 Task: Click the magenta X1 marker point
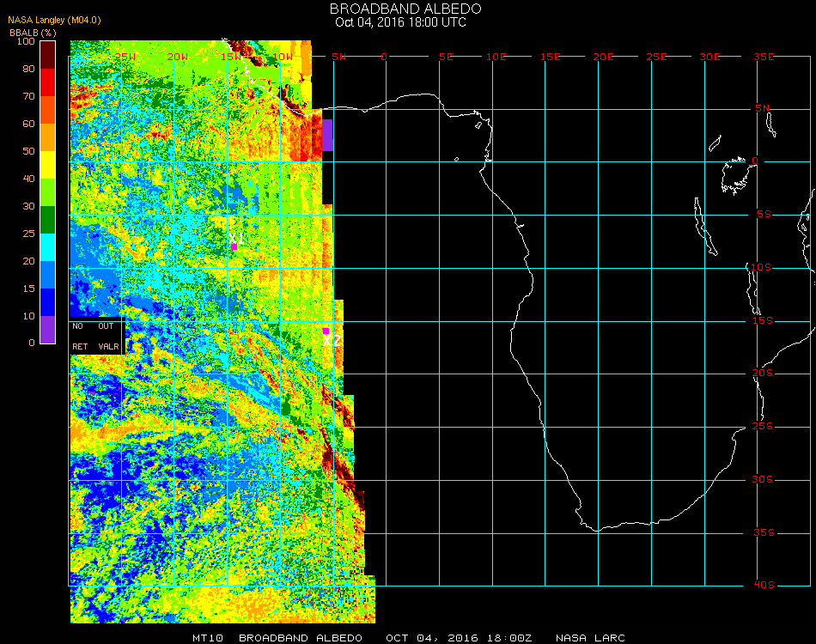pyautogui.click(x=234, y=246)
